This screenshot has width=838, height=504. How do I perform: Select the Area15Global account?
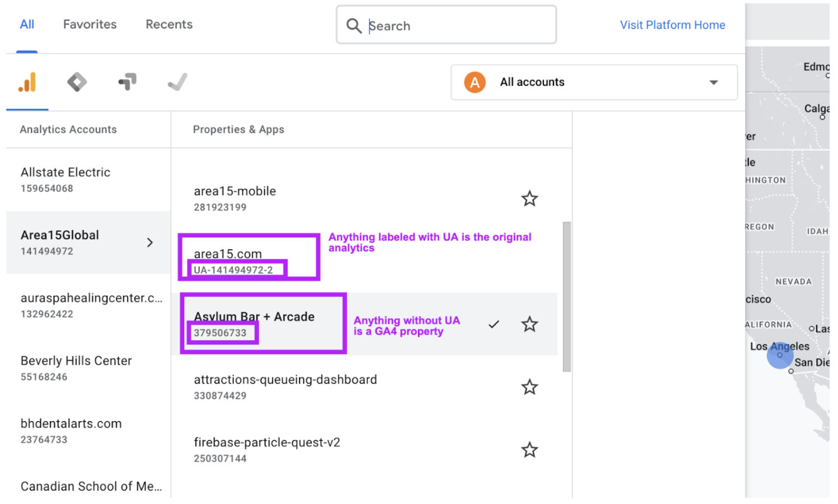pyautogui.click(x=89, y=242)
